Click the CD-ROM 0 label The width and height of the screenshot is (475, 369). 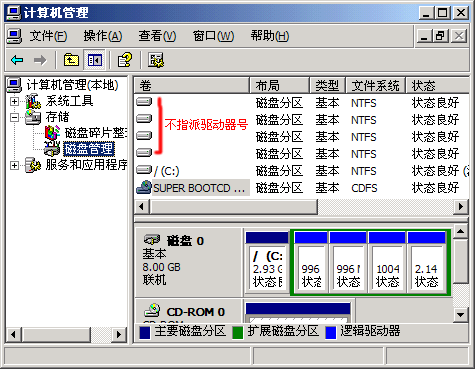[x=196, y=312]
